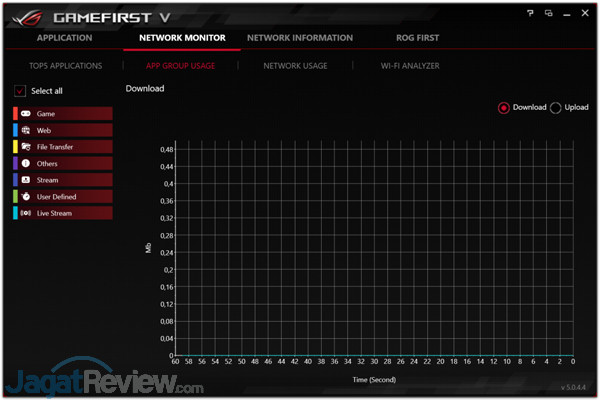Switch to TOPS APPLICATIONS sub-tab
600x400 pixels.
pyautogui.click(x=65, y=66)
